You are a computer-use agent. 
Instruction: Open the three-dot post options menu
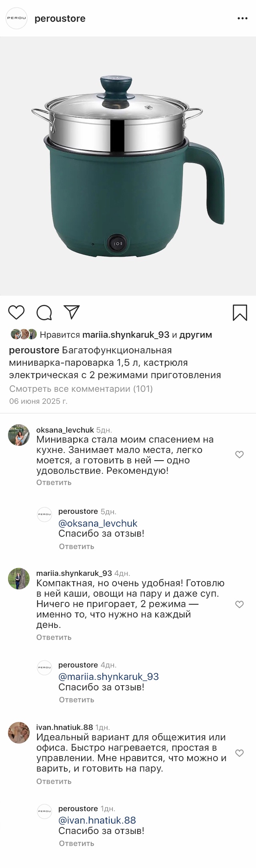[x=242, y=18]
